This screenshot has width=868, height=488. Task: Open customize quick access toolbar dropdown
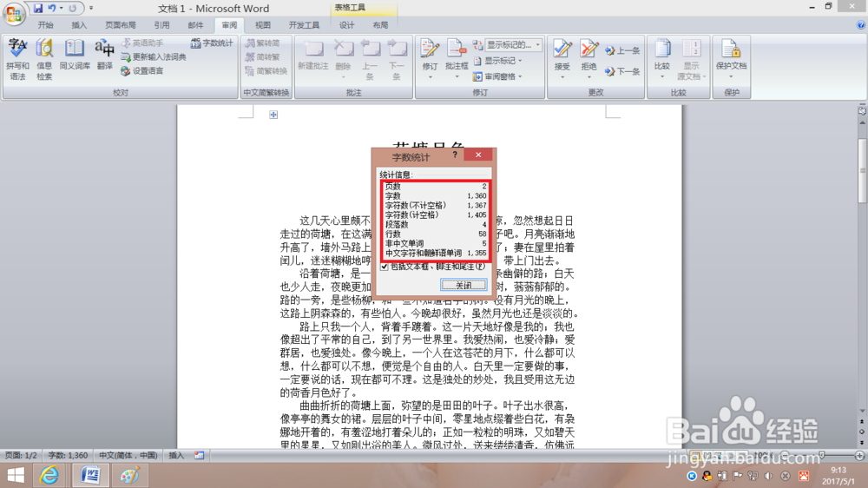(91, 9)
